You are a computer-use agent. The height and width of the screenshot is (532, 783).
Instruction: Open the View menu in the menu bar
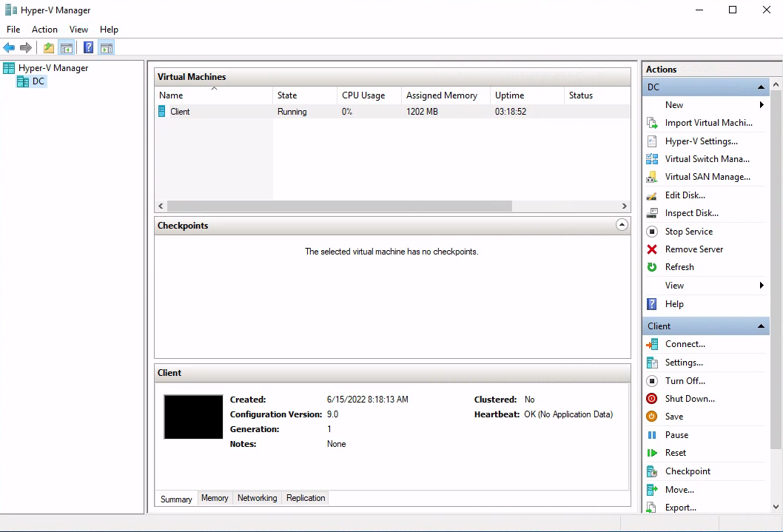78,30
